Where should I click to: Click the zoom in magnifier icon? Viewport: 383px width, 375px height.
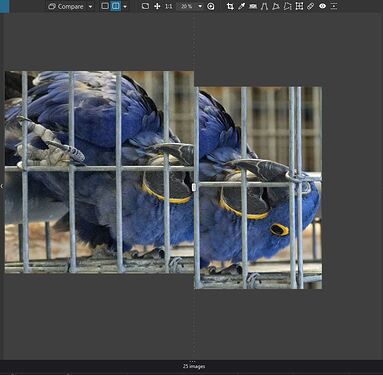coord(211,6)
